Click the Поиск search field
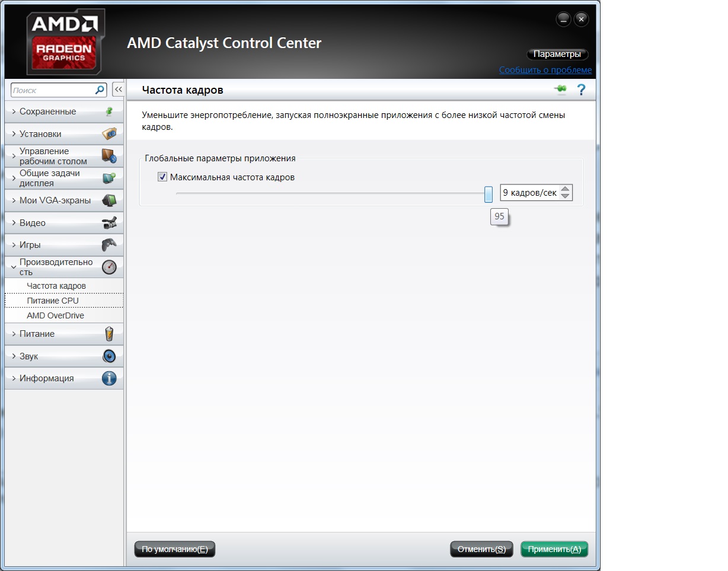 53,90
